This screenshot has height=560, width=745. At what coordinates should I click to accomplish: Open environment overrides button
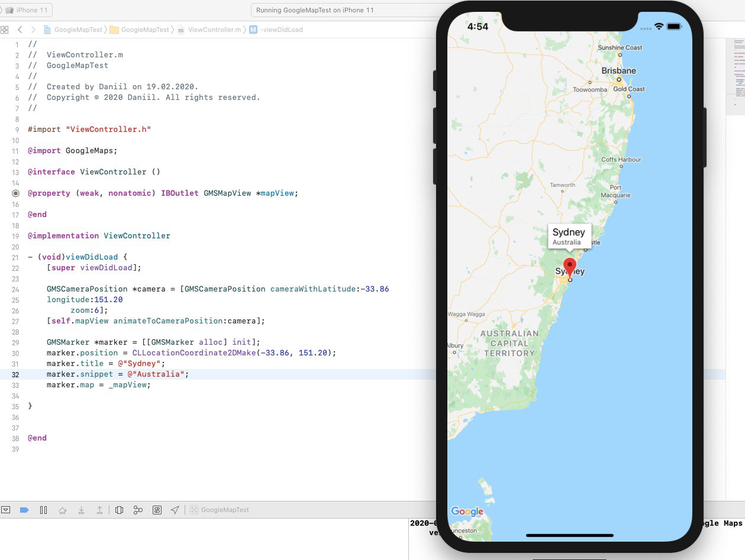[157, 510]
